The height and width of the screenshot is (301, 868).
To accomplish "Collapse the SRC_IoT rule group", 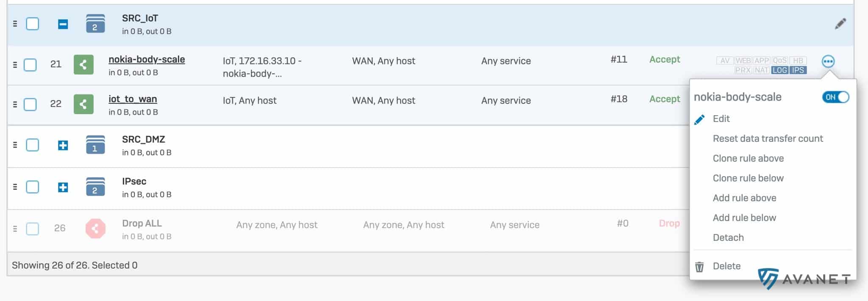I will point(63,24).
